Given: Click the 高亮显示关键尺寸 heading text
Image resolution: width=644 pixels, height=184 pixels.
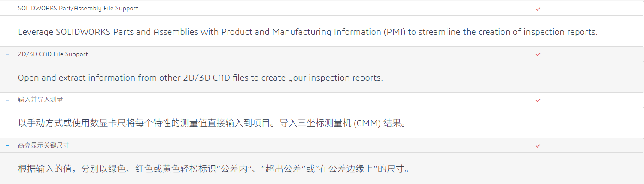Looking at the screenshot, I should pos(43,146).
